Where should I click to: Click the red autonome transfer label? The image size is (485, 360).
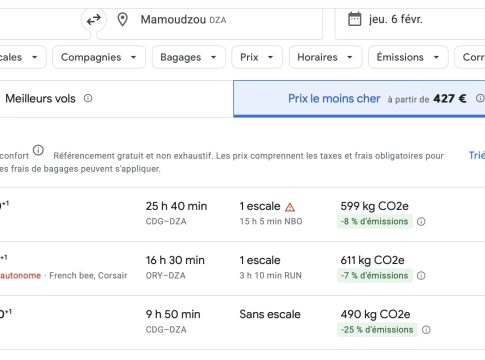point(20,276)
